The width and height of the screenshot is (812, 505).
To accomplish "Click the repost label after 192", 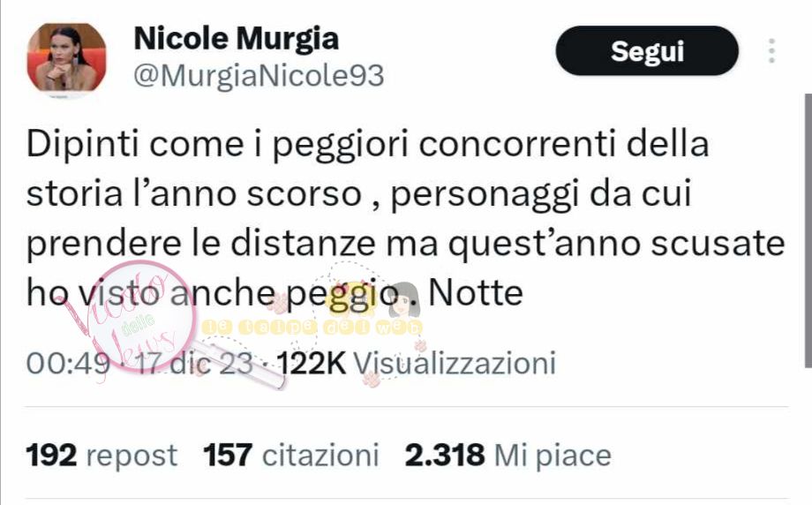I will coord(132,456).
